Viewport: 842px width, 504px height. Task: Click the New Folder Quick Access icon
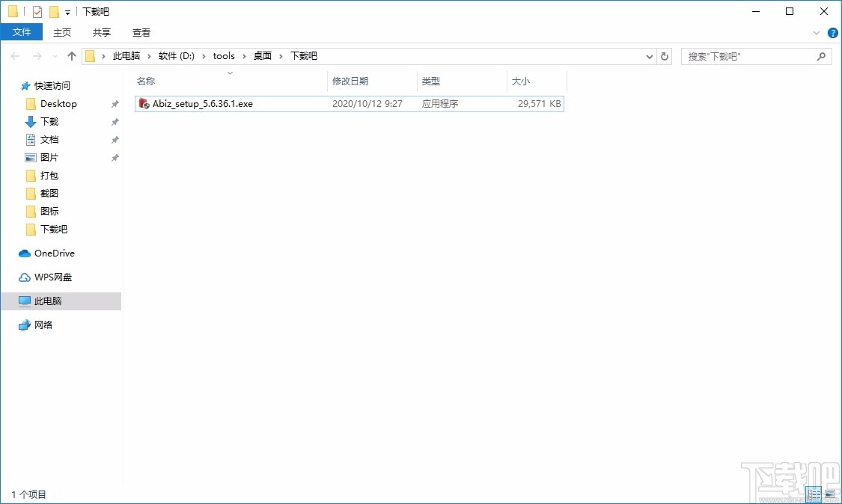[x=52, y=11]
